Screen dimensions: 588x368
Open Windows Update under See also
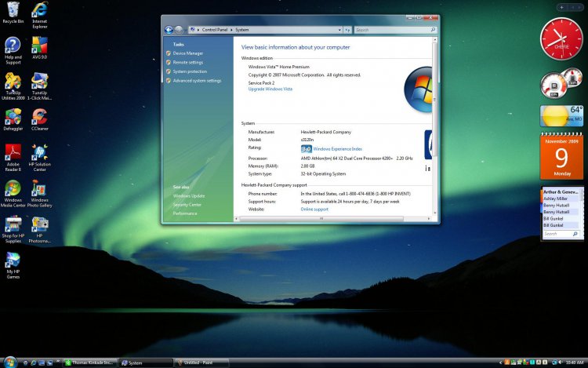coord(189,196)
